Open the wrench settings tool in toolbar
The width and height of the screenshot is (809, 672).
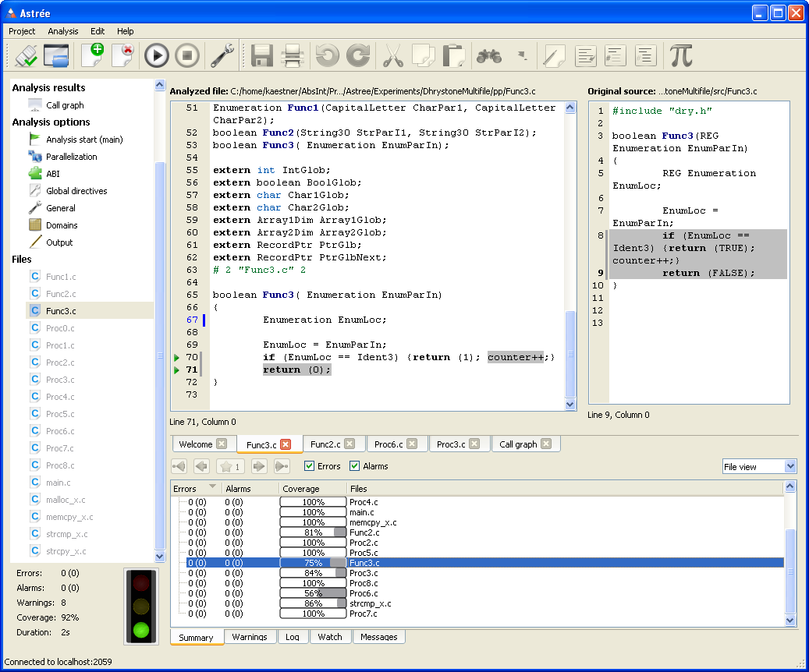(222, 55)
